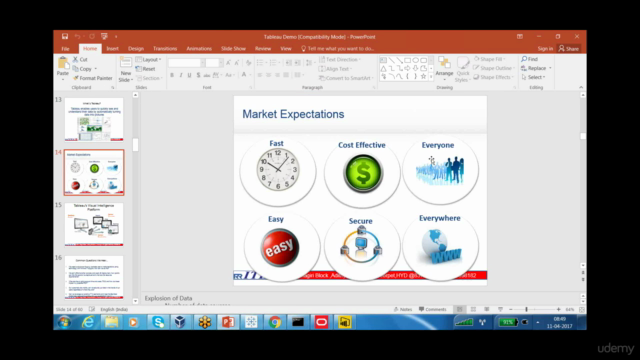The width and height of the screenshot is (640, 360).
Task: Activate the Format Painter tool
Action: point(93,78)
